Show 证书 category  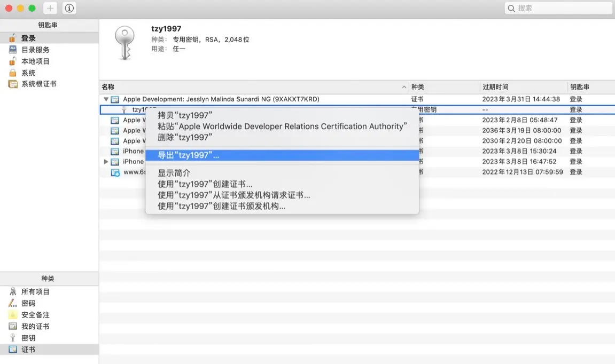49,349
